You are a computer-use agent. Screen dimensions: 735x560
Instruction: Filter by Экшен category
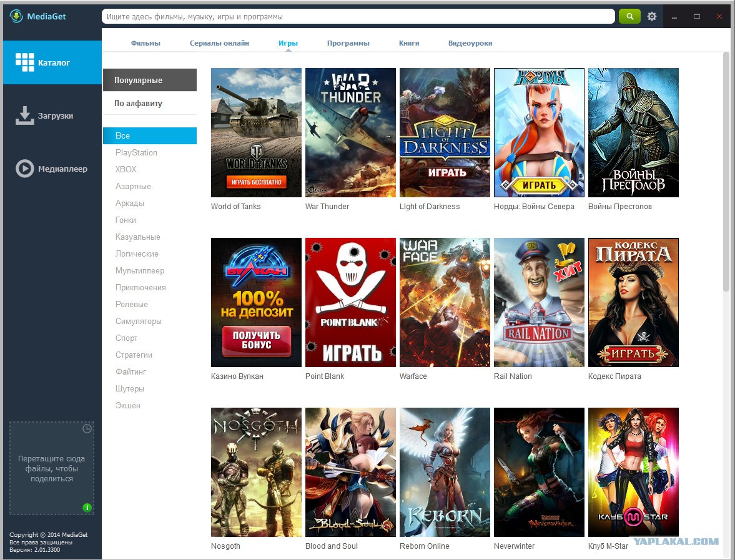(x=128, y=406)
